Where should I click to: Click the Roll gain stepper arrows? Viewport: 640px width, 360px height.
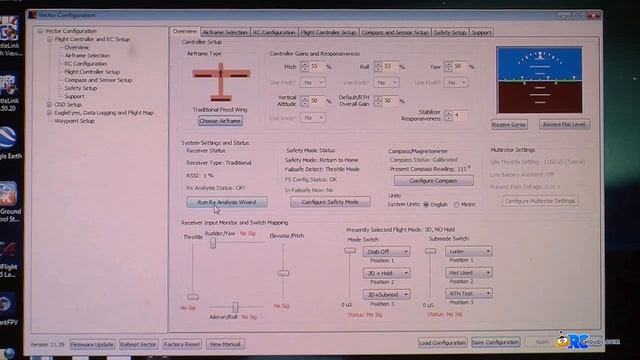[378, 67]
